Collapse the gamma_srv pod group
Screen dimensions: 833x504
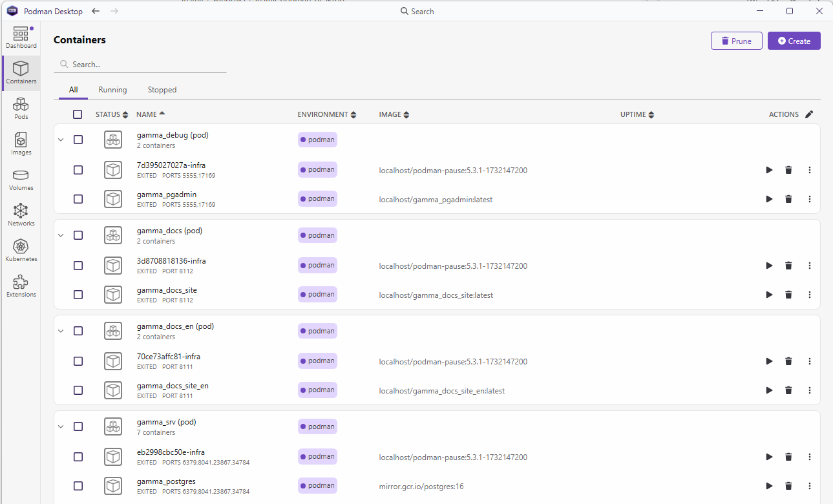coord(61,426)
